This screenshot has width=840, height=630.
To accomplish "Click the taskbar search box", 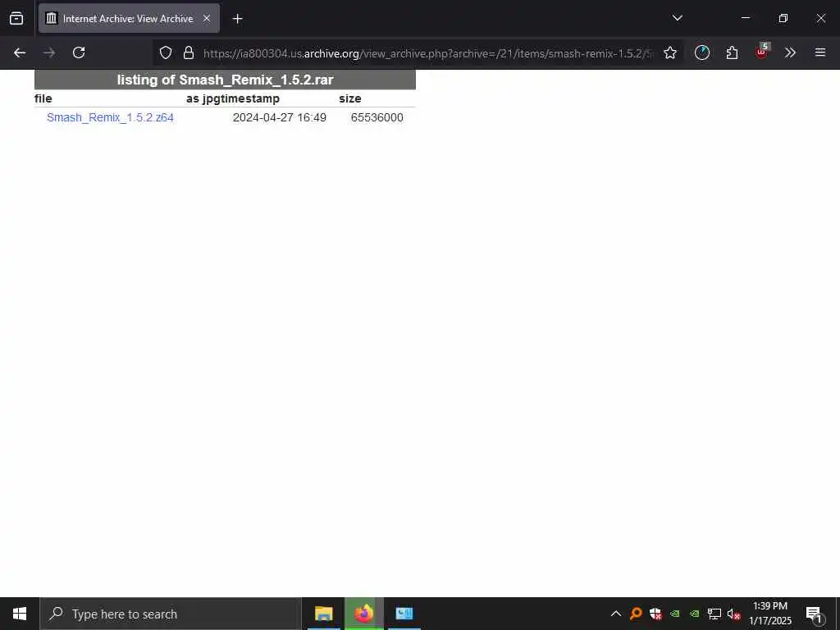I will (x=171, y=614).
